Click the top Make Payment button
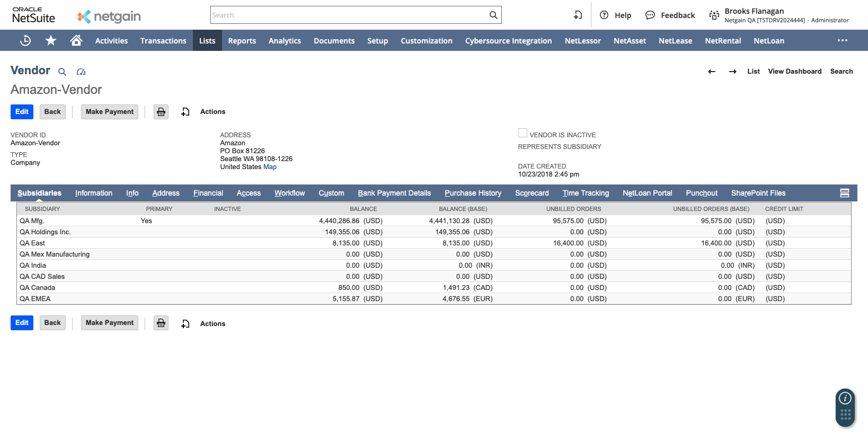Image resolution: width=868 pixels, height=440 pixels. tap(110, 112)
